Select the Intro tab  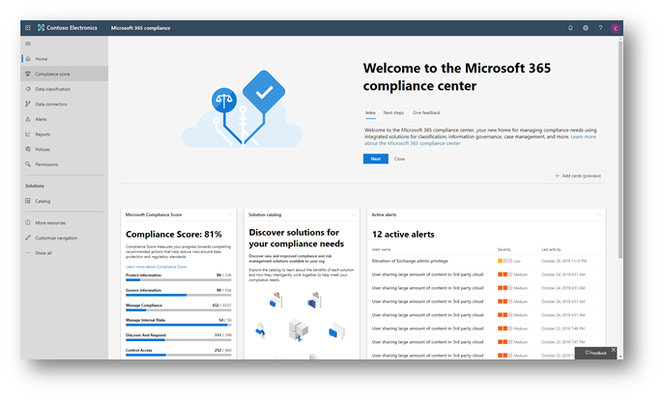pos(371,113)
